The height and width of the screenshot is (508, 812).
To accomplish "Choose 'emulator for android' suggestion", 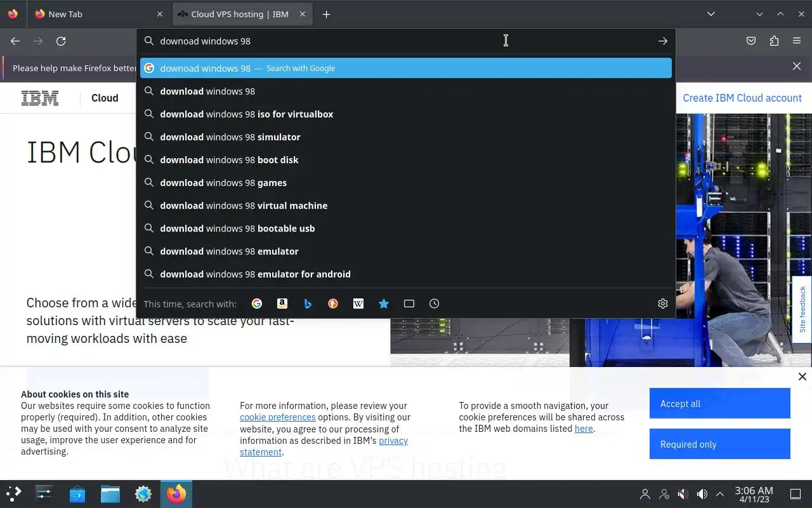I will pos(406,274).
